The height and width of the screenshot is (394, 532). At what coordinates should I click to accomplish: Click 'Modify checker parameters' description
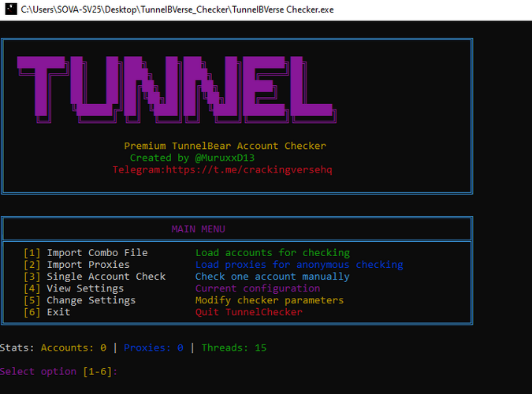click(269, 300)
